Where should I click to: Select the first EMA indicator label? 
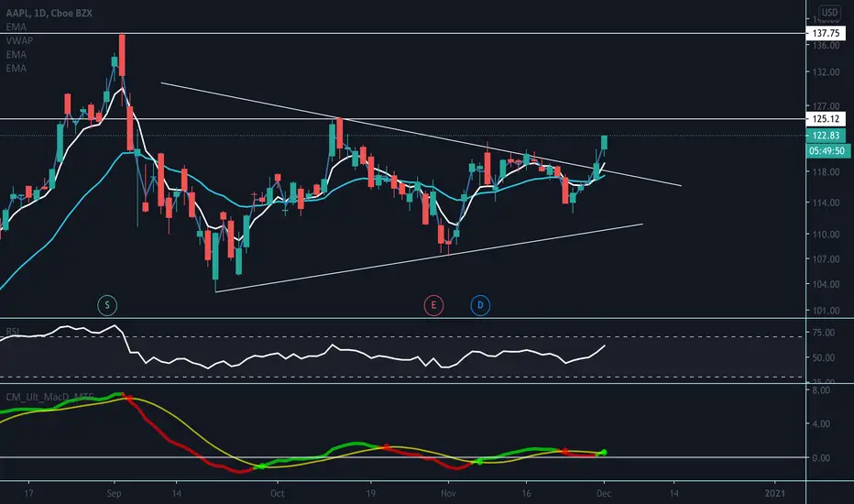pos(16,27)
